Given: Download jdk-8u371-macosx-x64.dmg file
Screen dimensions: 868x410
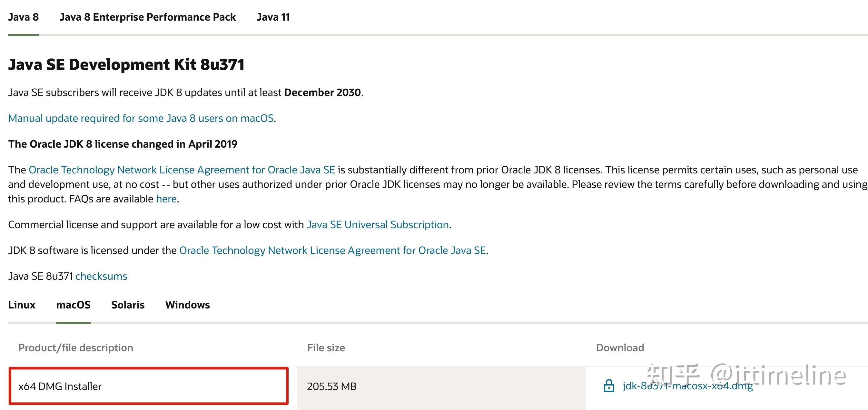Looking at the screenshot, I should coord(687,386).
